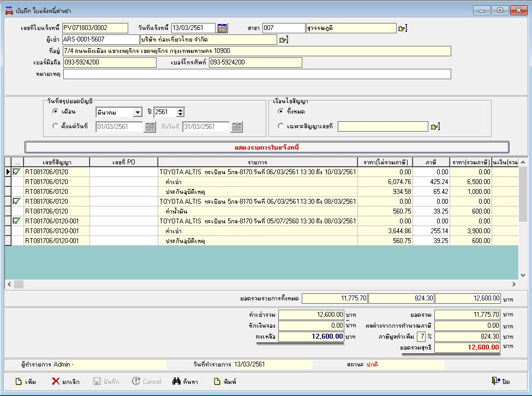Click the ยกเลิก (cancel) red X button

66,381
